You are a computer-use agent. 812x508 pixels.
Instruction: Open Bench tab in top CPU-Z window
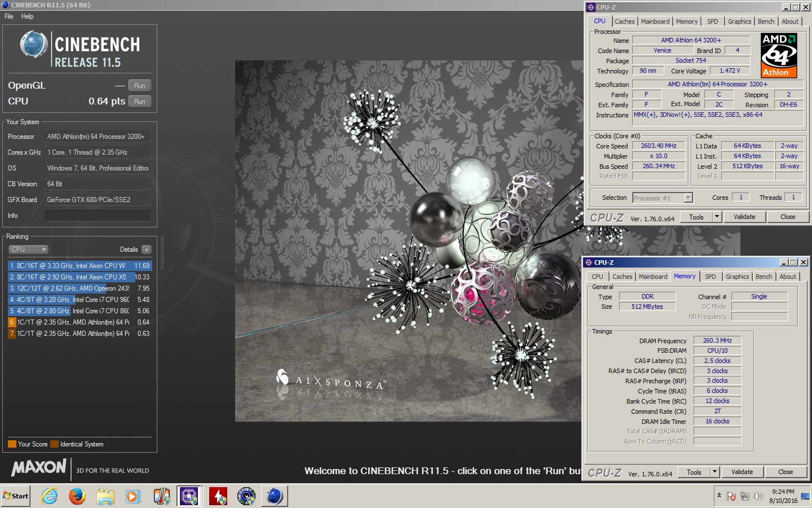(x=766, y=21)
